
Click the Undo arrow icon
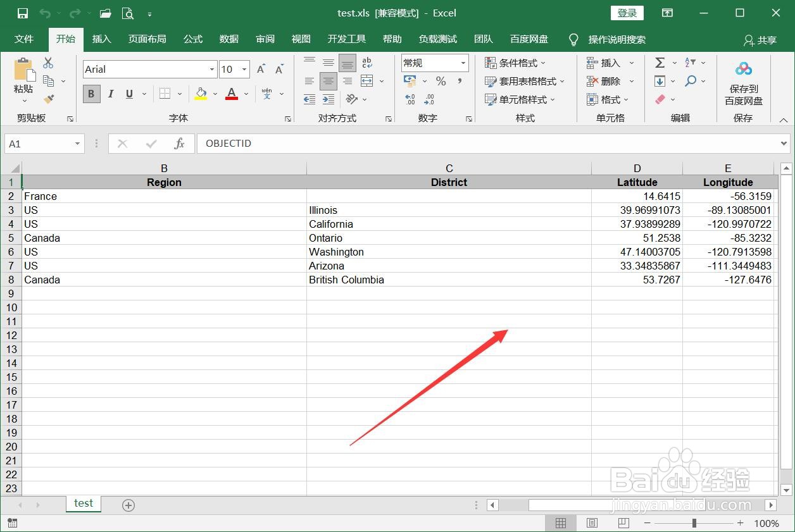[x=45, y=13]
